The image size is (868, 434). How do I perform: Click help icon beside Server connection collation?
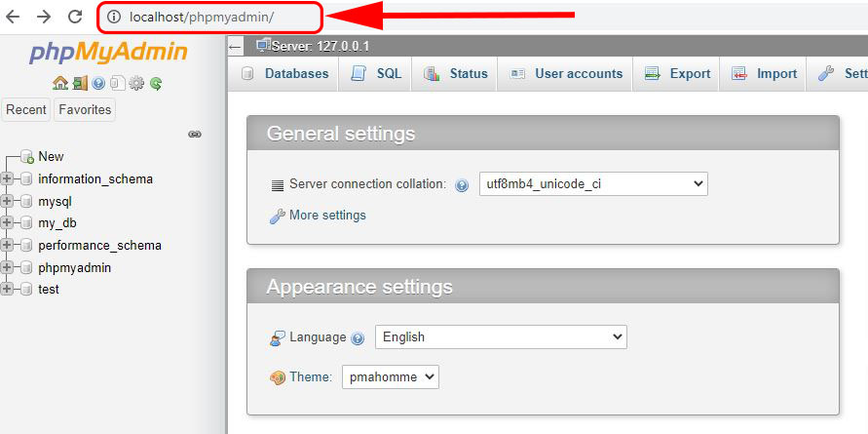click(462, 185)
